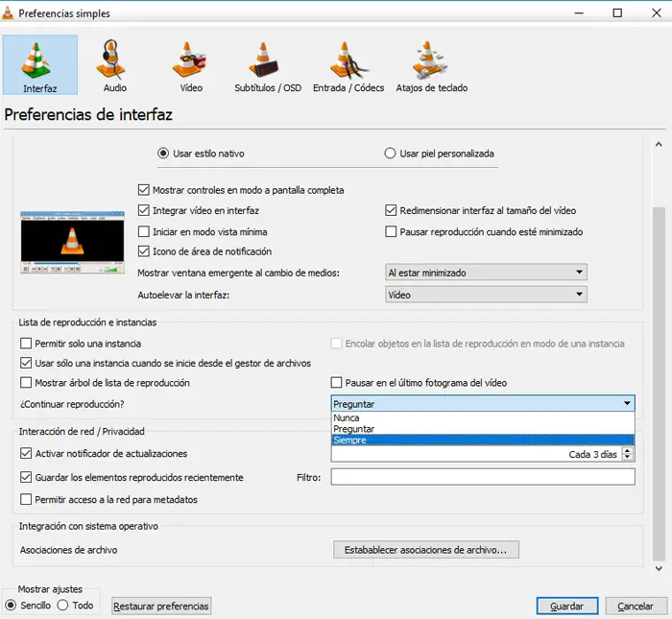The image size is (672, 619).
Task: Click 'Restaurar preferencias' button
Action: [161, 607]
